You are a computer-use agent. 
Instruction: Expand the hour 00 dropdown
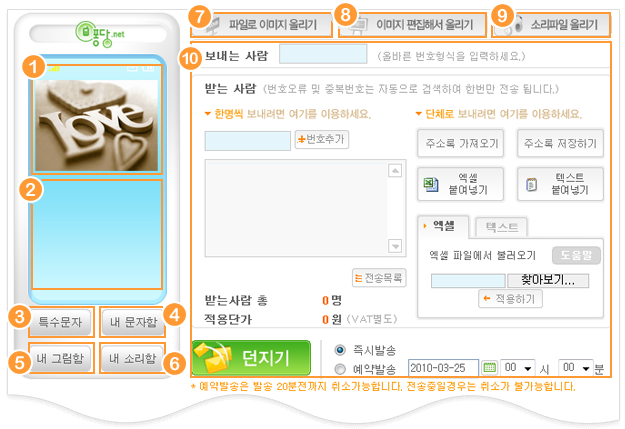click(518, 368)
